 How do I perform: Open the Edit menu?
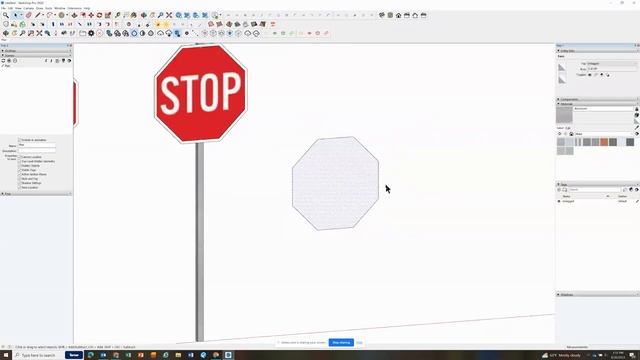click(x=10, y=8)
